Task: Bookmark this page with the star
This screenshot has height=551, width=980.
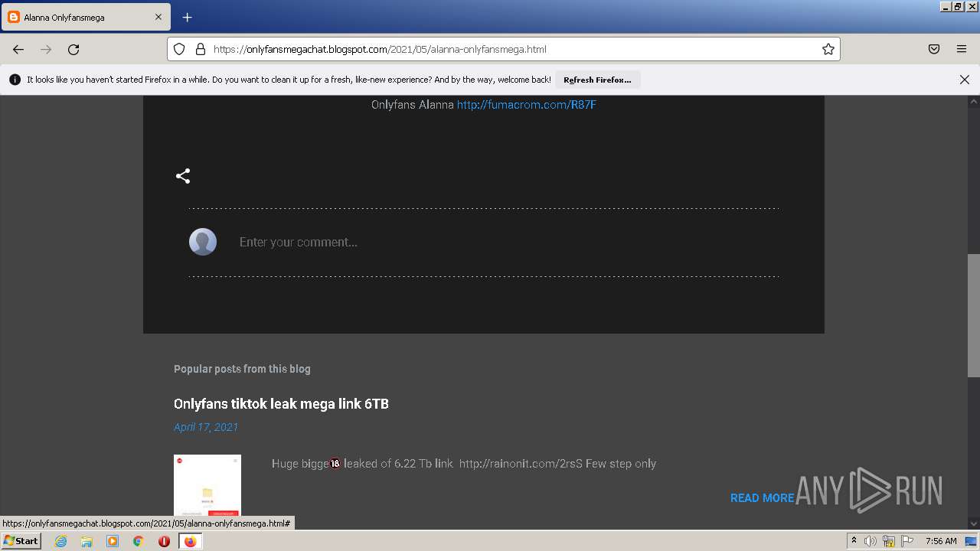Action: (x=828, y=49)
